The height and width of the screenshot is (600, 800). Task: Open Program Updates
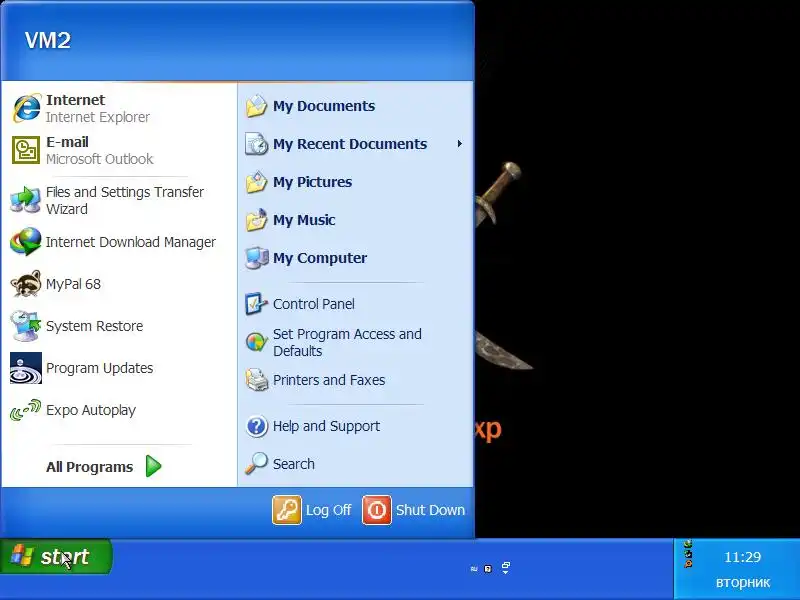click(119, 368)
